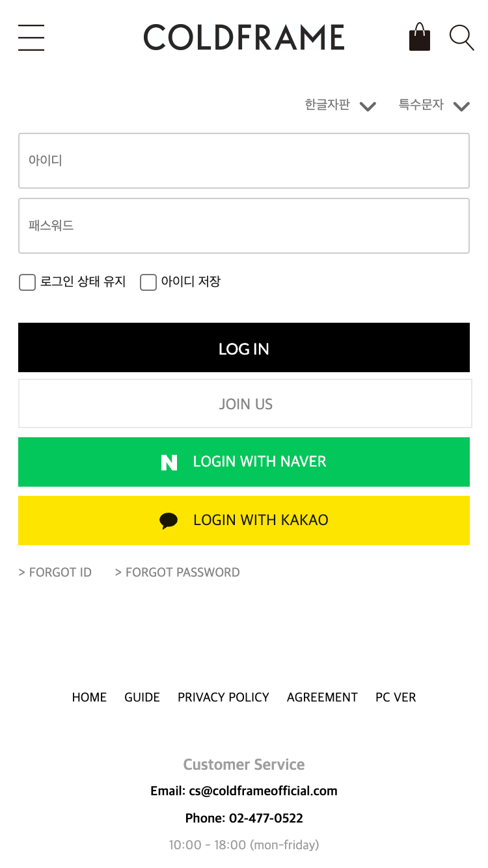Expand the 특수문자 dropdown
The width and height of the screenshot is (488, 868).
coord(434,105)
